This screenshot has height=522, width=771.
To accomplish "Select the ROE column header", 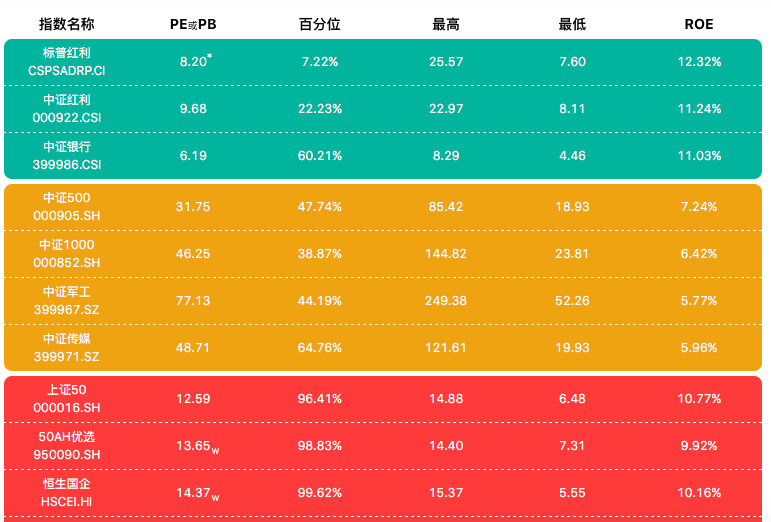I will [x=698, y=24].
